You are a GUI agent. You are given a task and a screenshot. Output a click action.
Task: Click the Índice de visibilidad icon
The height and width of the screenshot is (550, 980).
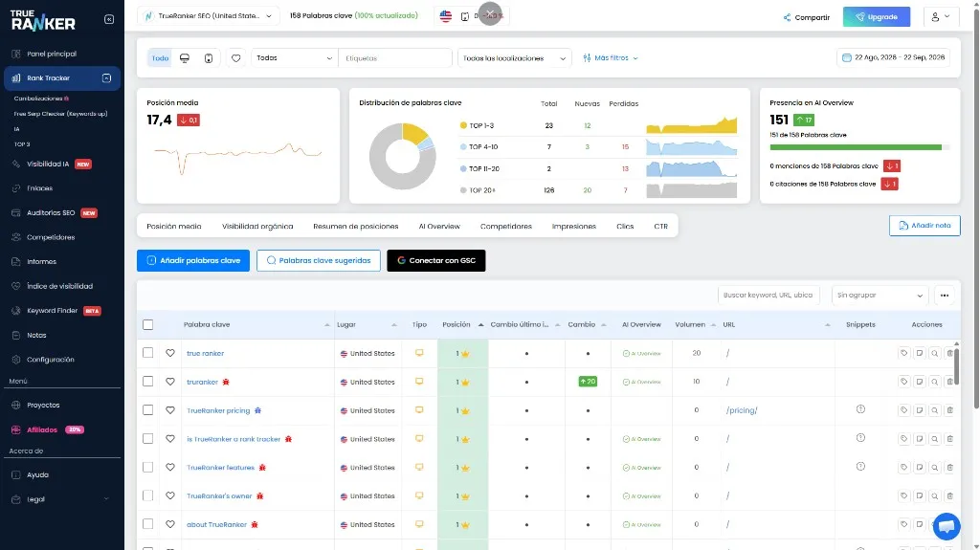click(x=16, y=286)
